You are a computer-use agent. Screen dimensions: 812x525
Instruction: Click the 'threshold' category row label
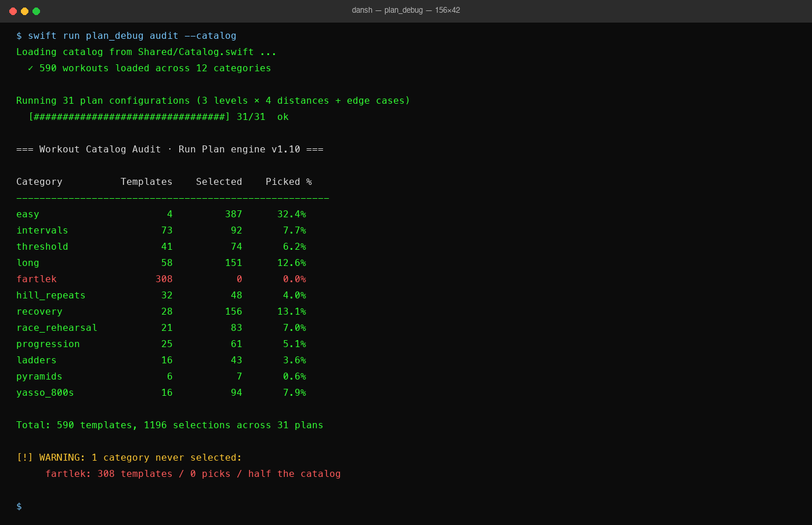42,247
